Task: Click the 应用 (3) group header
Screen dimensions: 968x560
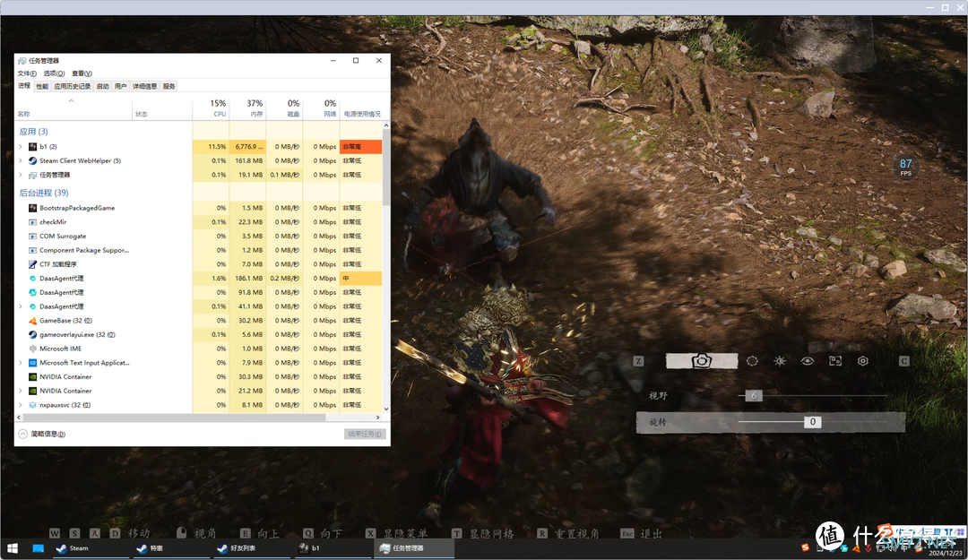Action: coord(33,132)
